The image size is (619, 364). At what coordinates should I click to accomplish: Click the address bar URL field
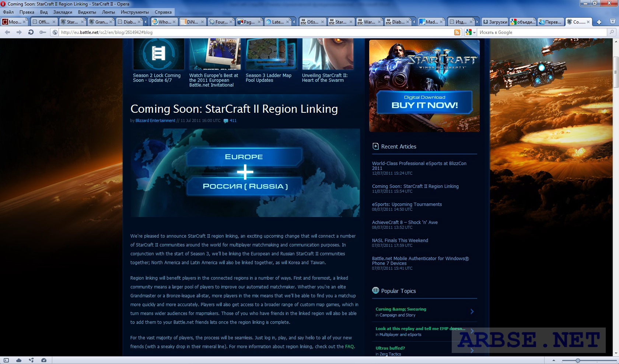[x=256, y=32]
